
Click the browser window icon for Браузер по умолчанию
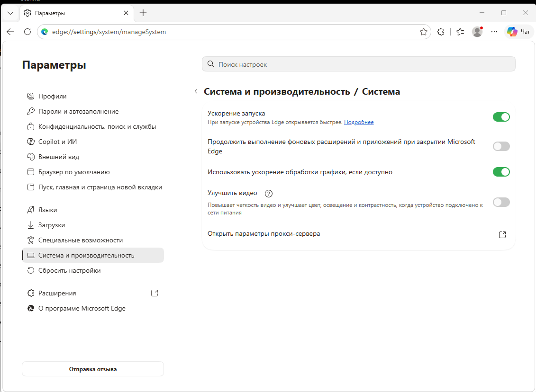tap(31, 172)
